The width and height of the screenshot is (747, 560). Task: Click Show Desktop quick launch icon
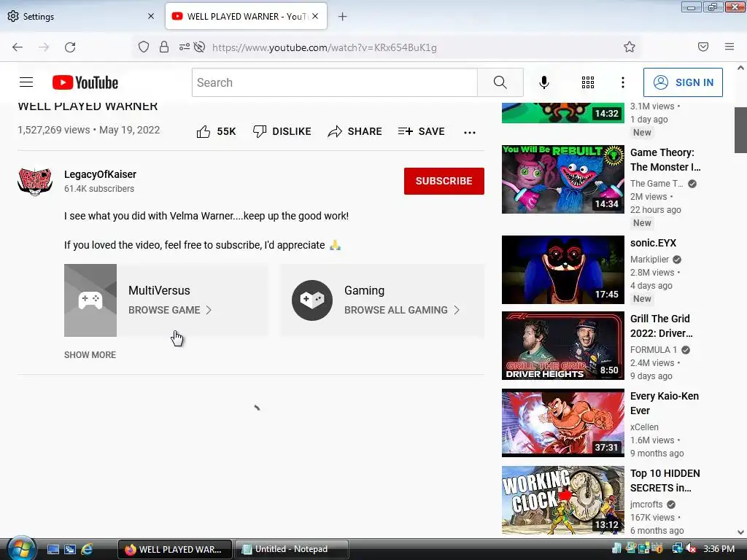pos(53,549)
